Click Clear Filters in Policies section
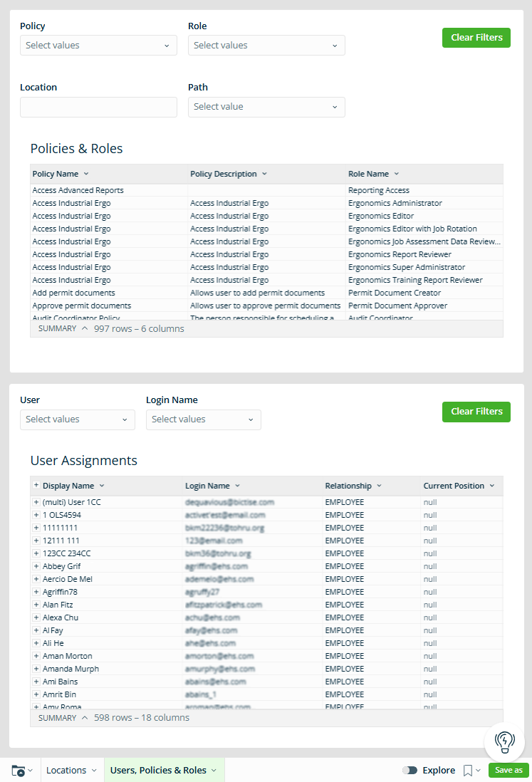The height and width of the screenshot is (782, 532). coord(476,38)
